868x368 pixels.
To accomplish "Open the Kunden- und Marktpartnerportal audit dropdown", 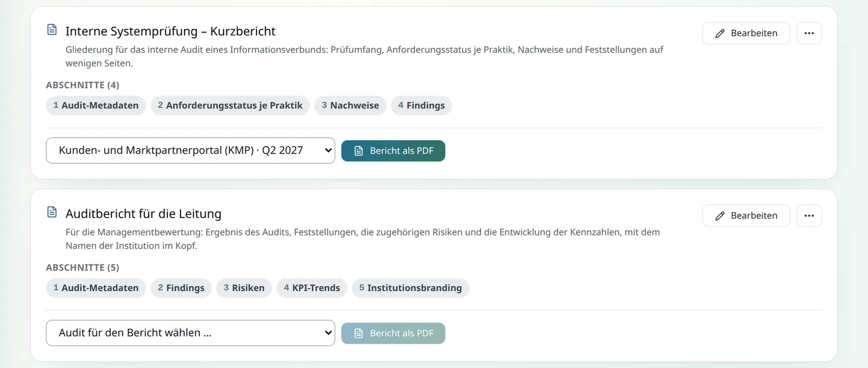I will coord(190,150).
